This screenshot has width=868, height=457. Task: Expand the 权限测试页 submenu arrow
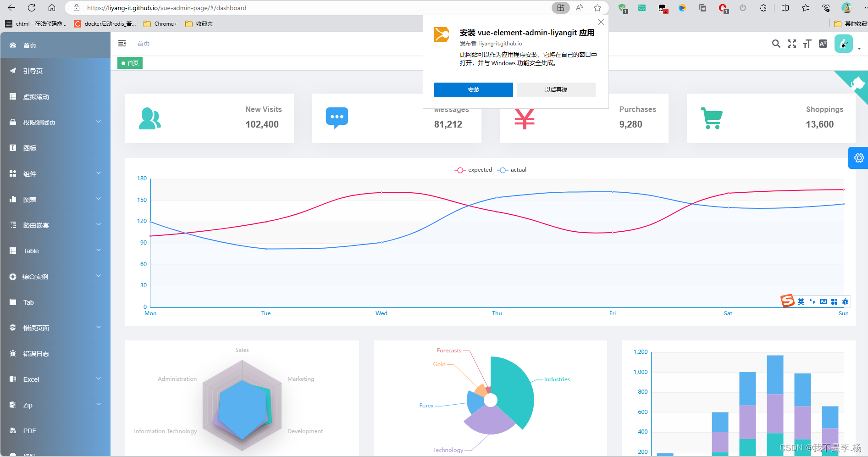(99, 122)
